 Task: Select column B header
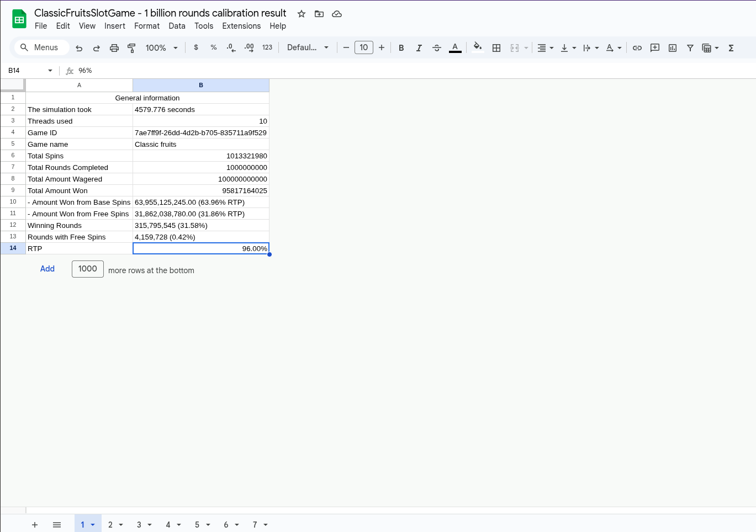point(201,85)
